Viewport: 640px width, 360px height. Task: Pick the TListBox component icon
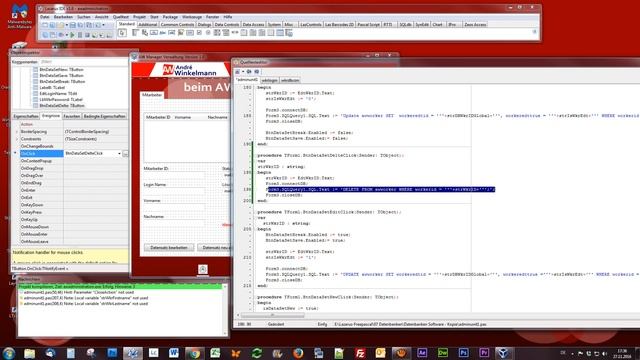pos(217,33)
